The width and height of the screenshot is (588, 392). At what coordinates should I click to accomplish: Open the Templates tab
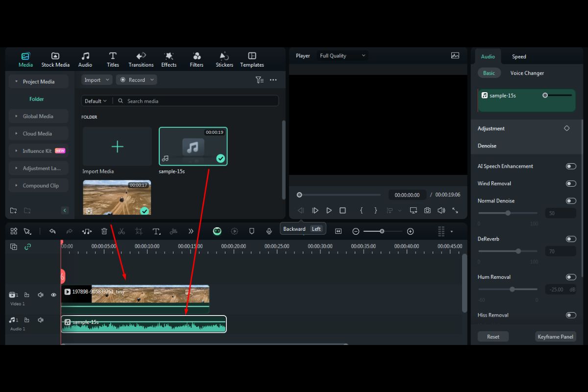click(x=252, y=60)
